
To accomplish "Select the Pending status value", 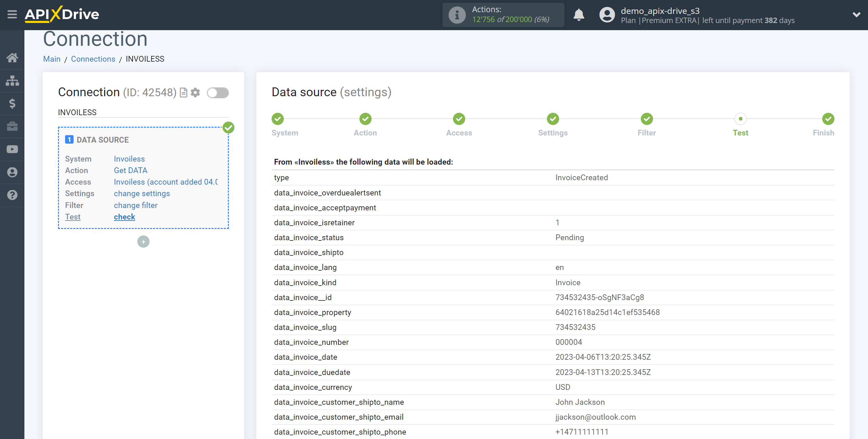I will (570, 237).
